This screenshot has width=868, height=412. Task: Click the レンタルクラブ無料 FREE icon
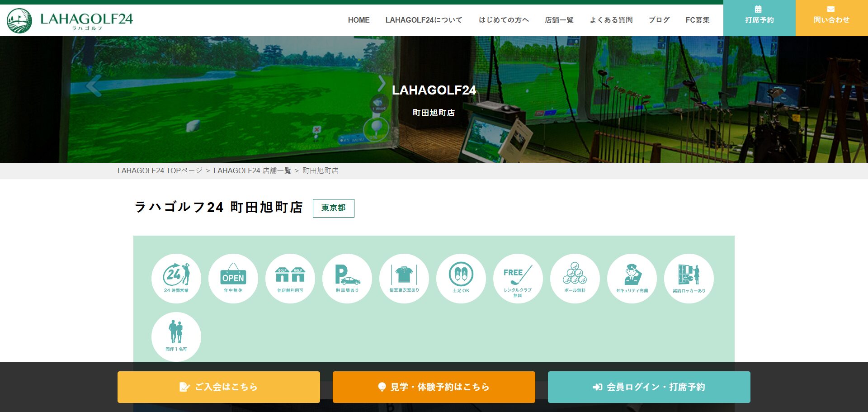pos(518,279)
